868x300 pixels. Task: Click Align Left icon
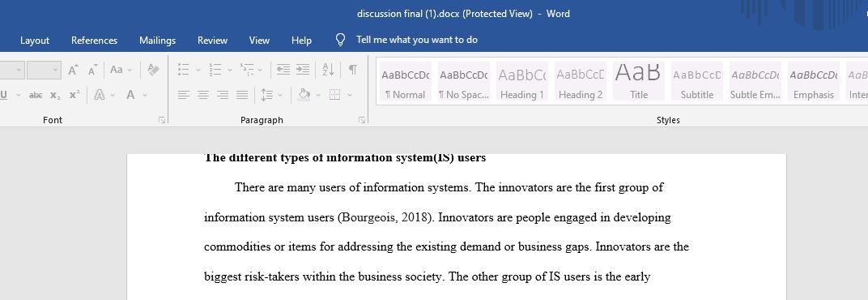[x=183, y=95]
